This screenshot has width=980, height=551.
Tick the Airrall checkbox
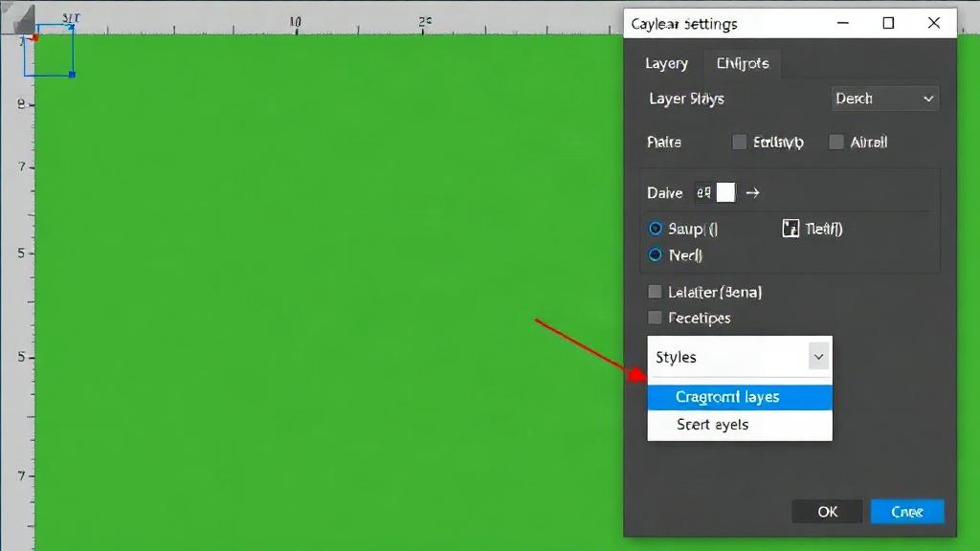click(x=836, y=143)
